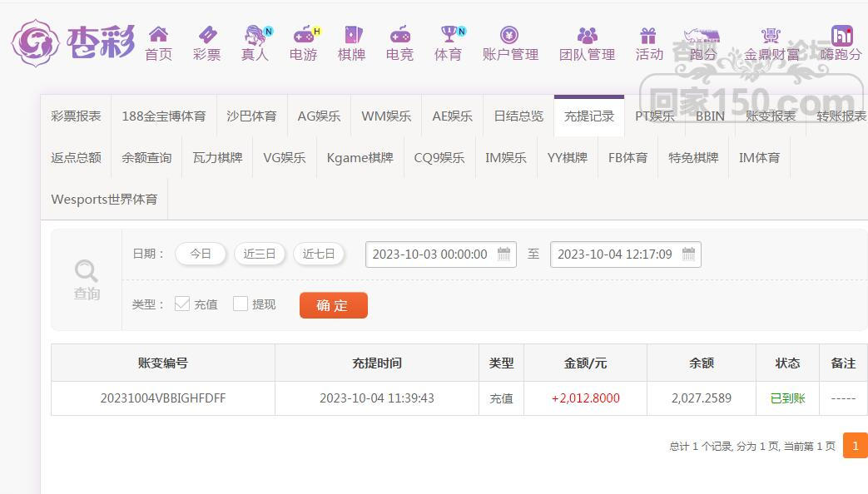The width and height of the screenshot is (868, 494).
Task: Select the 真人 live dealer icon
Action: 255,35
